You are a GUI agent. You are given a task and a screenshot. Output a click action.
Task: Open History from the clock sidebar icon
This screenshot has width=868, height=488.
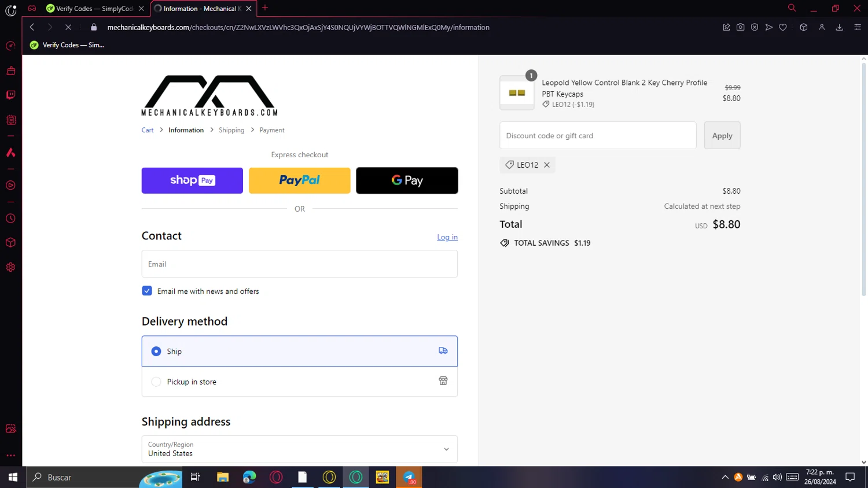click(10, 219)
